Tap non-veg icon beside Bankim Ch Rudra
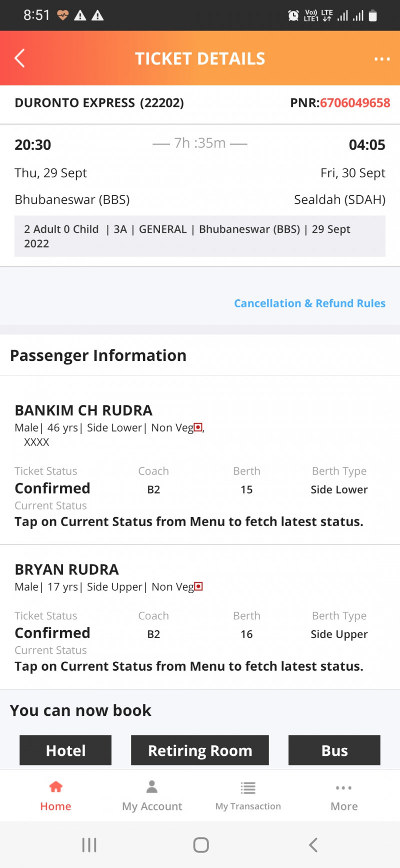This screenshot has height=868, width=400. 198,427
